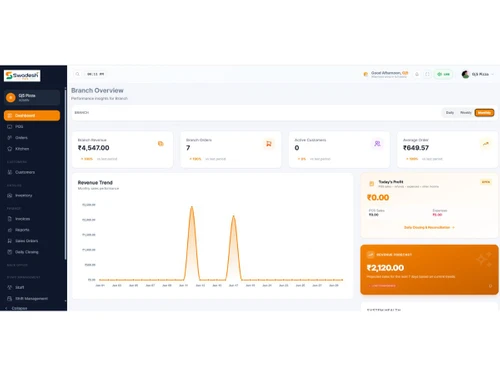Open the Q/S Pizza user account dropdown
Image resolution: width=500 pixels, height=375 pixels.
(x=478, y=74)
